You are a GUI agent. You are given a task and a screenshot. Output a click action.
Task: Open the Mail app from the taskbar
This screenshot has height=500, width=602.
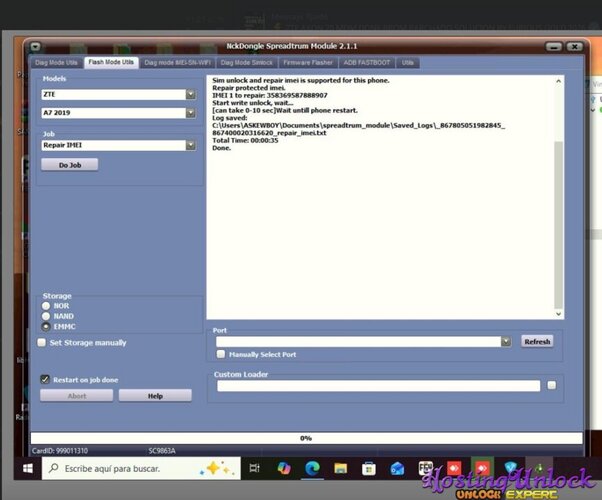397,468
